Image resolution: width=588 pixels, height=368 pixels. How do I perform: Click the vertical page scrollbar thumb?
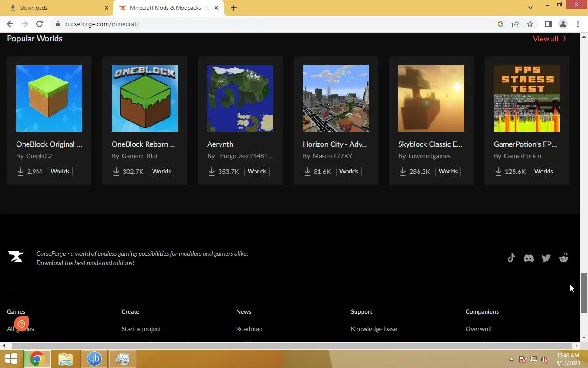coord(584,293)
